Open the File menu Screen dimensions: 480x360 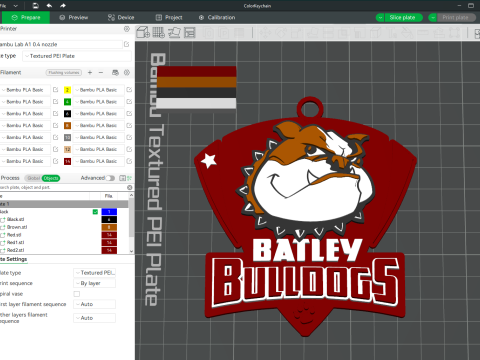[3, 6]
